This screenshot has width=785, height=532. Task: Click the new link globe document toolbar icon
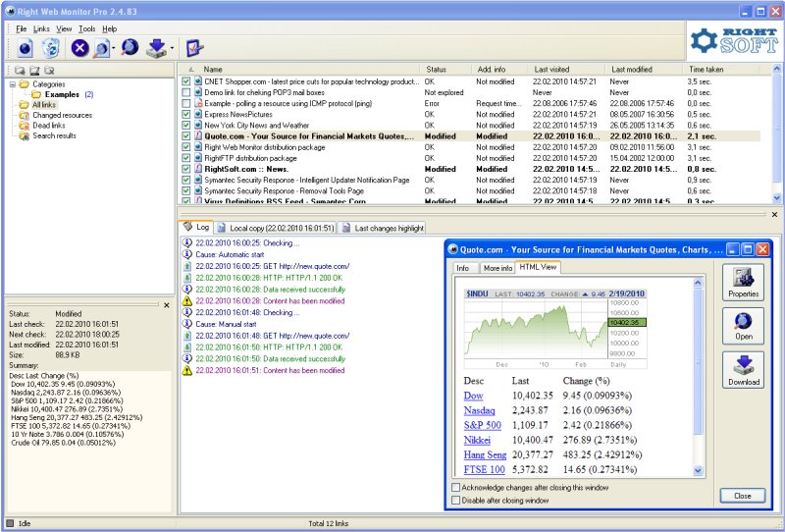coord(25,49)
